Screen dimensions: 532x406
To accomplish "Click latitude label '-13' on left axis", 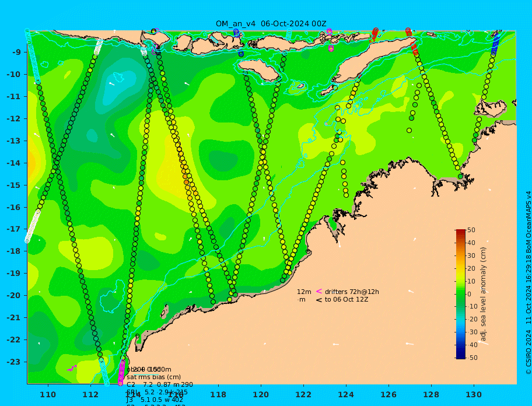I will click(x=14, y=141).
